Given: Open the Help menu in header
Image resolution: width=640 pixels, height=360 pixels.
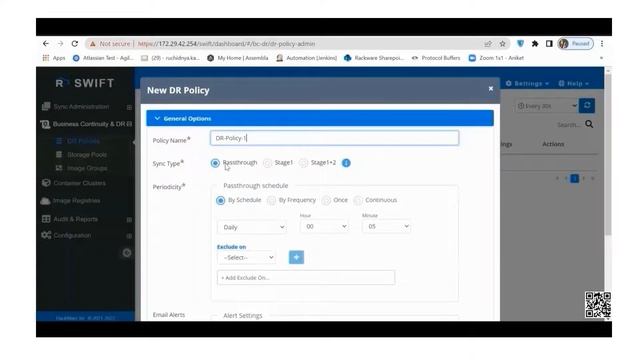Looking at the screenshot, I should (573, 83).
